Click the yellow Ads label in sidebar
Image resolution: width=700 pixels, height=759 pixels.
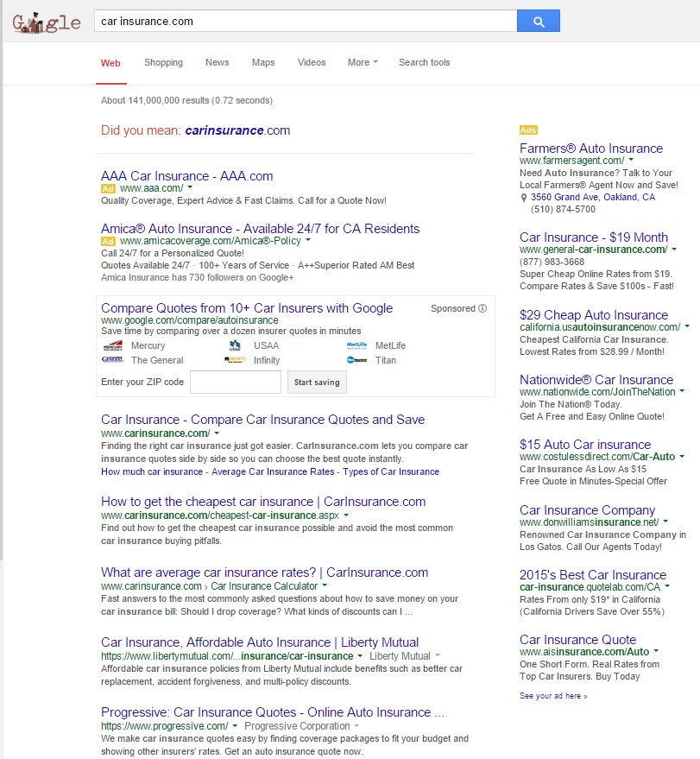528,130
